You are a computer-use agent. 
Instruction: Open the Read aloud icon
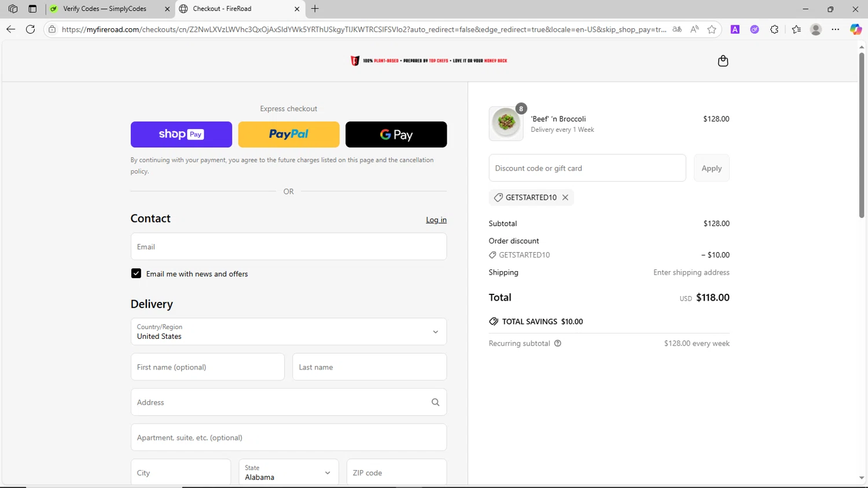click(694, 29)
